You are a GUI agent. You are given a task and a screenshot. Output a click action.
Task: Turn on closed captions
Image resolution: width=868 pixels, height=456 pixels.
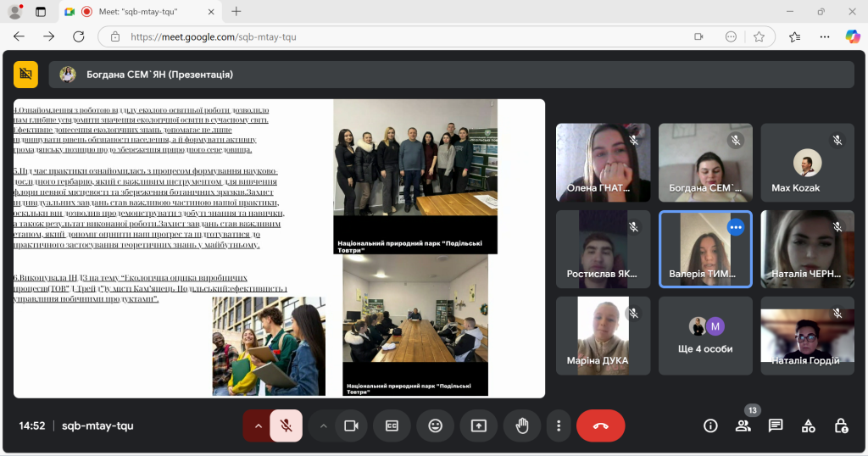[392, 425]
